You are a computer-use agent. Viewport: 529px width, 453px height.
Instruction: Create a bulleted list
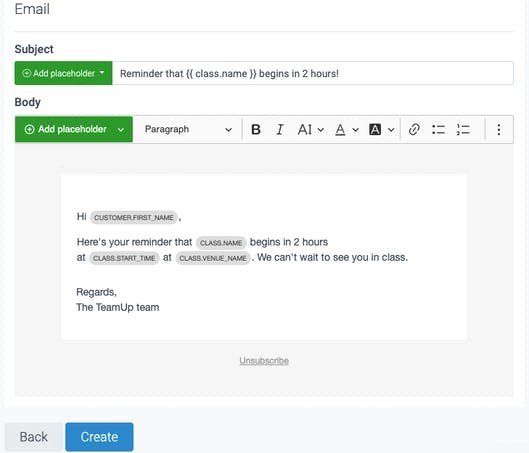[438, 130]
